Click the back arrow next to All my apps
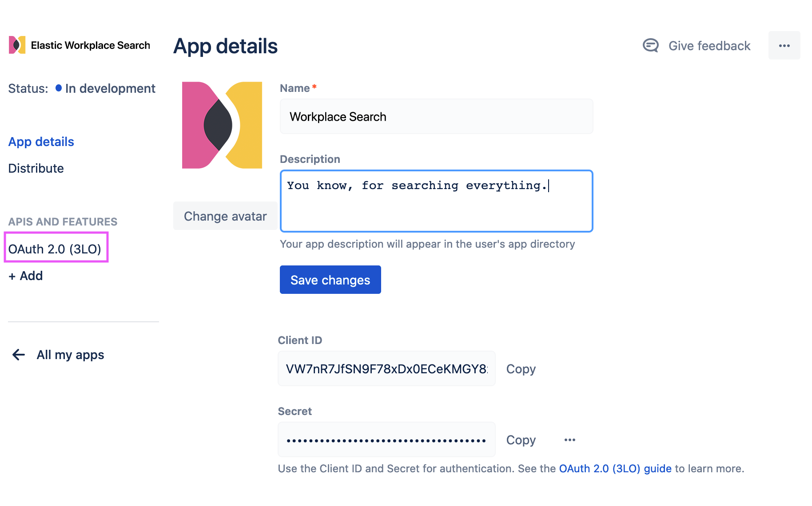The height and width of the screenshot is (506, 812). tap(19, 355)
